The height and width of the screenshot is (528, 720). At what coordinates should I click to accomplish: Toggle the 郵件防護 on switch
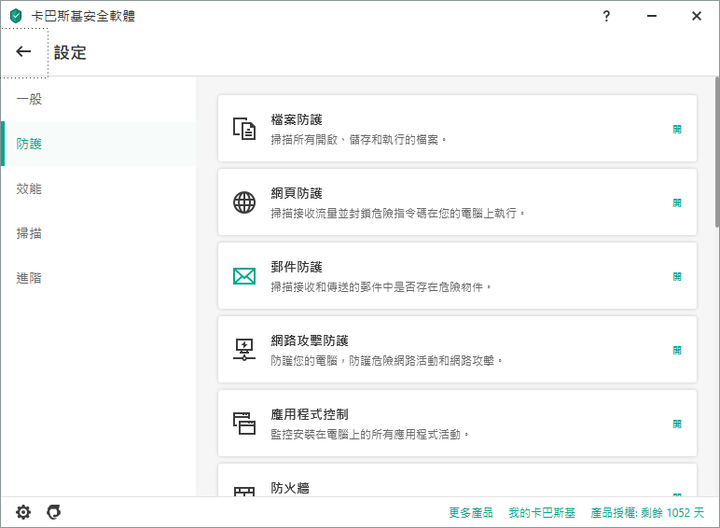point(677,276)
